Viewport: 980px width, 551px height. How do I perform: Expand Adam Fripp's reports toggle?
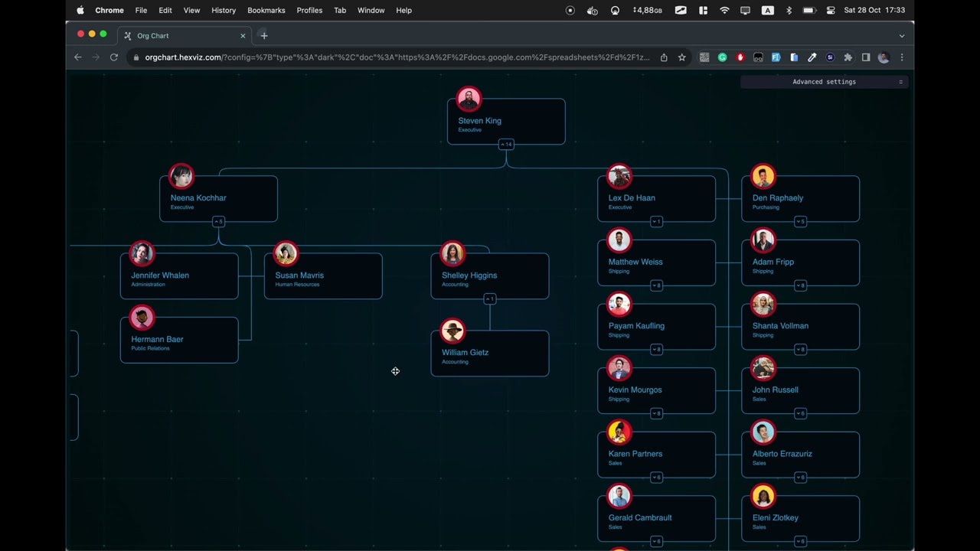[x=800, y=285]
